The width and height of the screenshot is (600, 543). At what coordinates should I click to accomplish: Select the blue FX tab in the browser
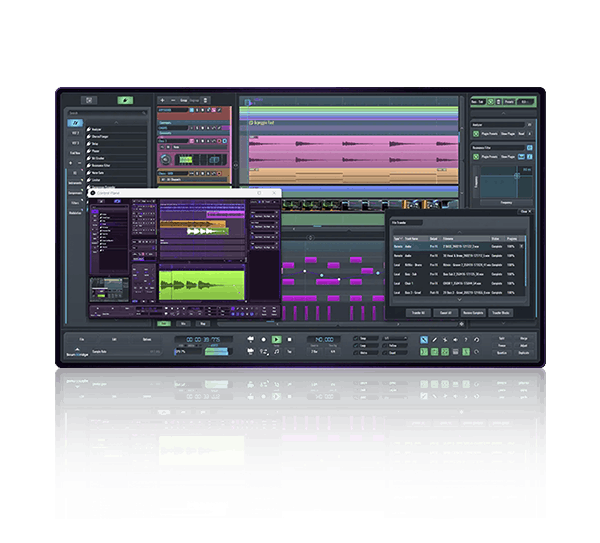click(x=75, y=123)
